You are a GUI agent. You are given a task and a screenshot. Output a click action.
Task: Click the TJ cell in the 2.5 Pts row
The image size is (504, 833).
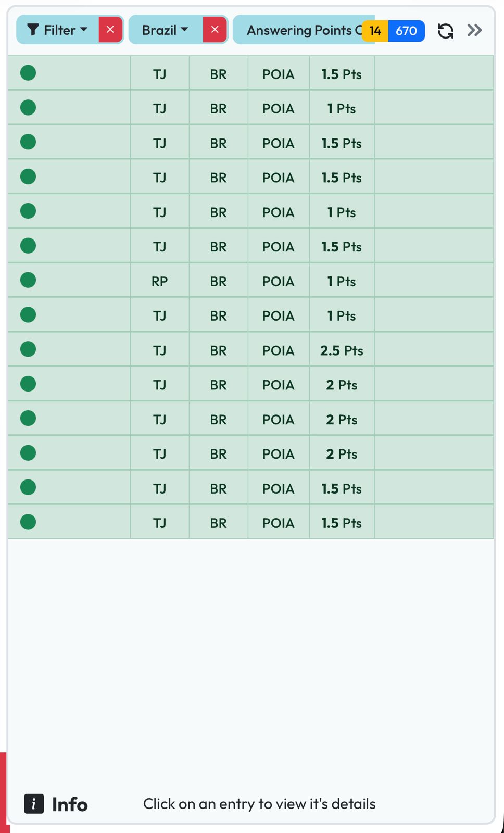tap(159, 350)
